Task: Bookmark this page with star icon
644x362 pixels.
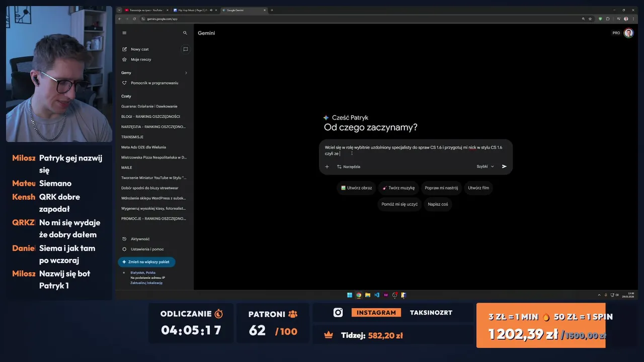Action: 590,19
